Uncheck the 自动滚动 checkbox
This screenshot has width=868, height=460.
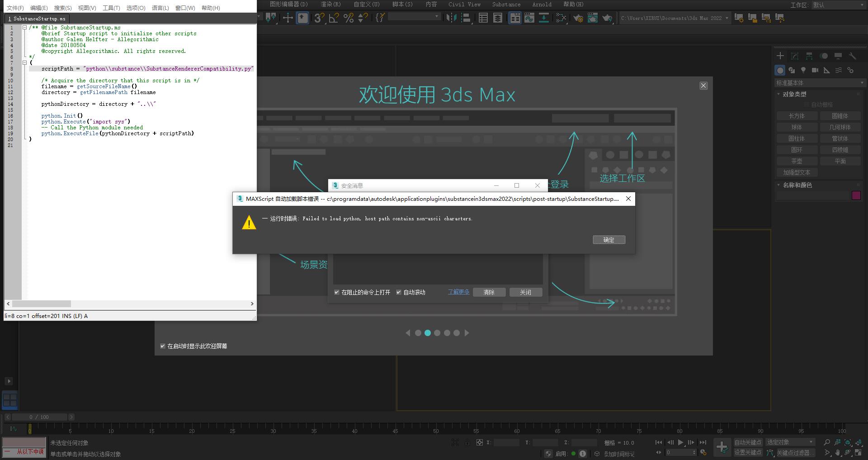click(x=399, y=292)
